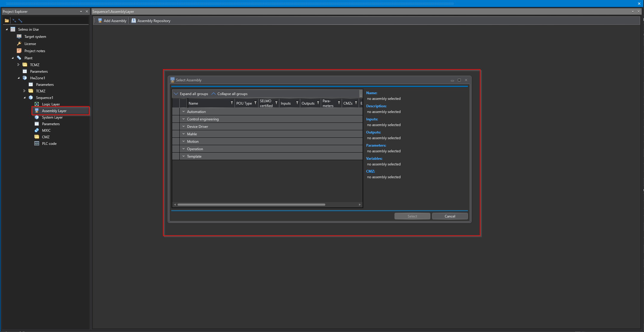Click the Select button
The width and height of the screenshot is (644, 332).
[x=412, y=216]
